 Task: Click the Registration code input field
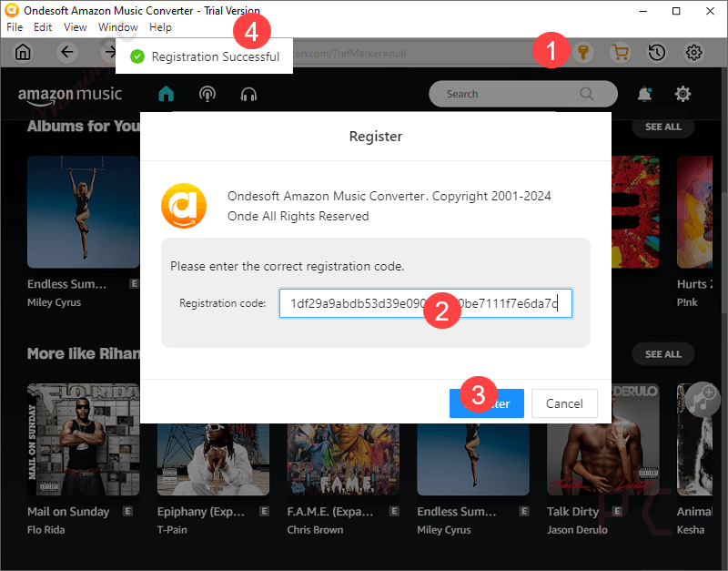(426, 303)
